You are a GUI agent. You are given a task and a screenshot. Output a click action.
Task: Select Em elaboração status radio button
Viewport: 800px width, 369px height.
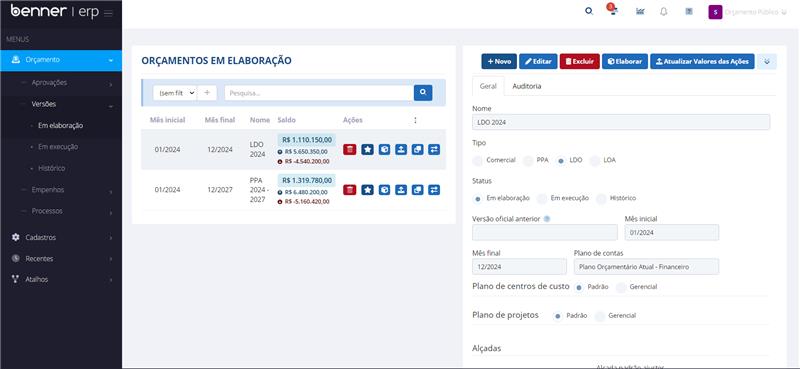478,198
